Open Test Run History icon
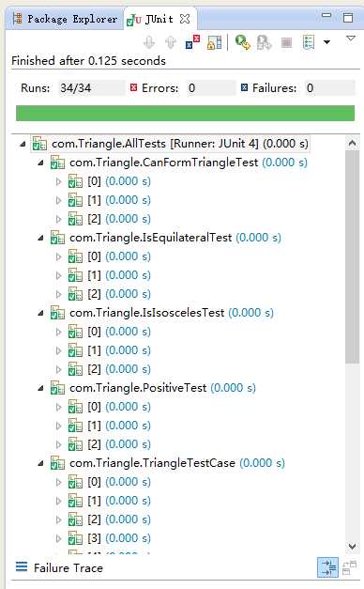The height and width of the screenshot is (589, 364). coord(308,42)
